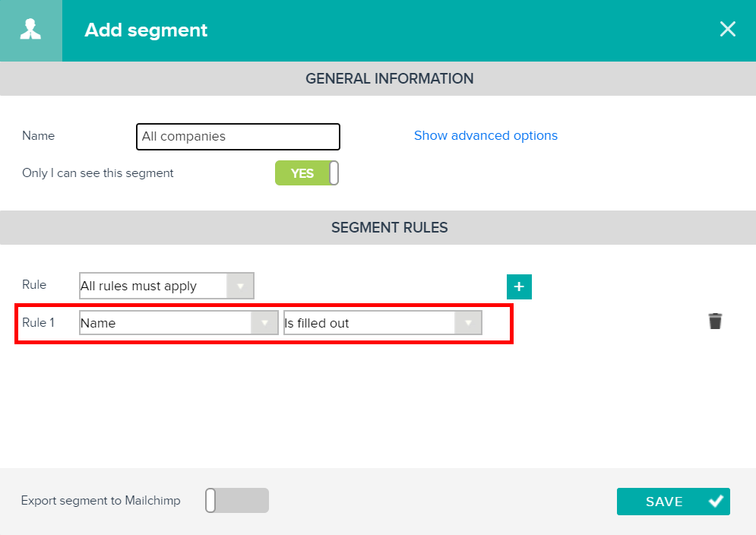The width and height of the screenshot is (756, 535).
Task: Click the person icon in the header
Action: coord(30,30)
